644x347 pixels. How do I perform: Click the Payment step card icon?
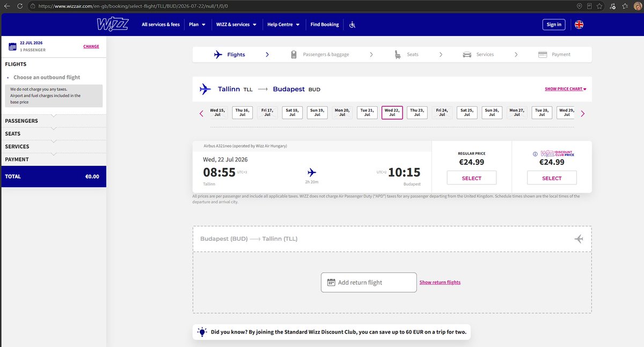(x=543, y=54)
